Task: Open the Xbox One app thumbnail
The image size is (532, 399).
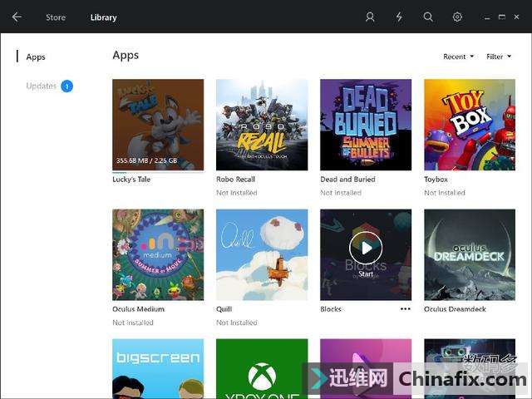Action: point(262,368)
